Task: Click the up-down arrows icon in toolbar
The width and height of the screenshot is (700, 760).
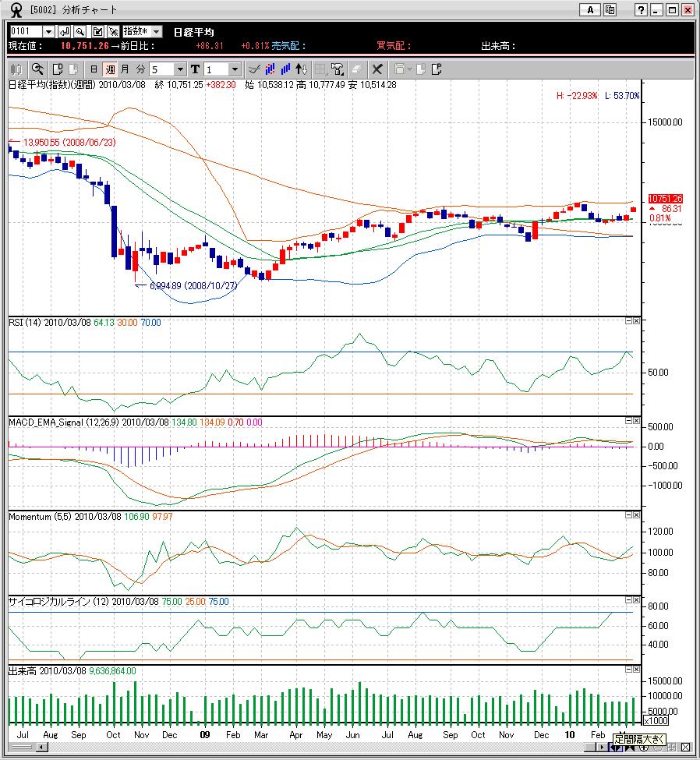Action: pos(302,69)
